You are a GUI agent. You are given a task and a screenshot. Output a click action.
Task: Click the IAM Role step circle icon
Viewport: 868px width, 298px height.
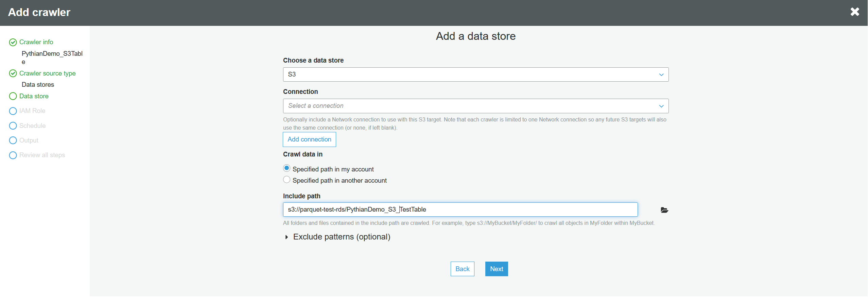(x=13, y=111)
